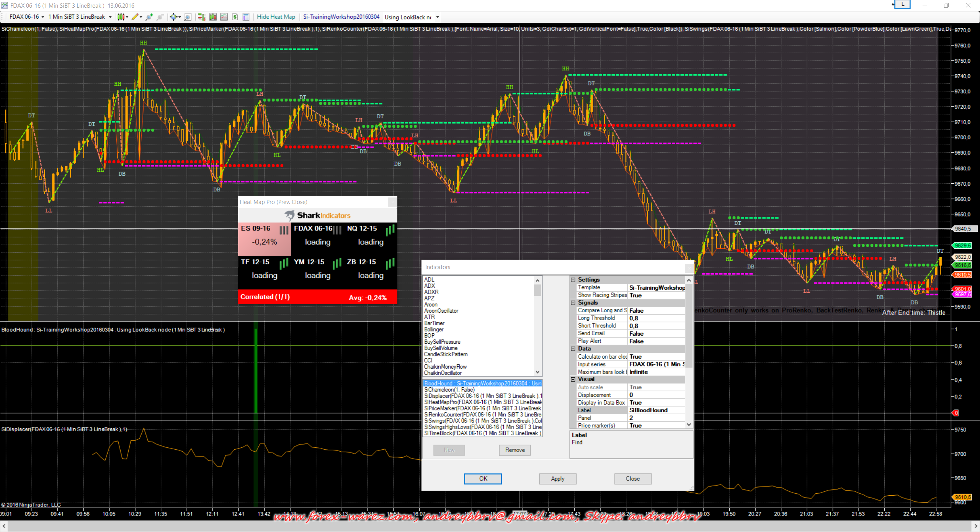Open the Using LookBack node dropdown

[412, 17]
